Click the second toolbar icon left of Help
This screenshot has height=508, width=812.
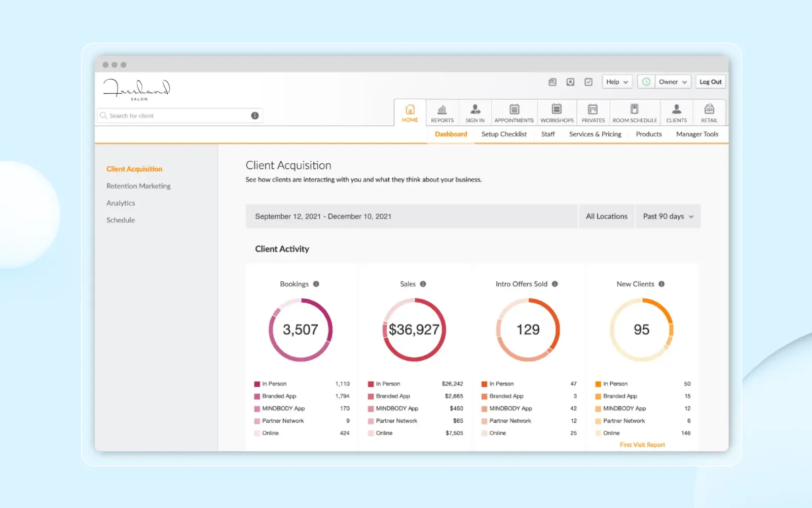(570, 82)
